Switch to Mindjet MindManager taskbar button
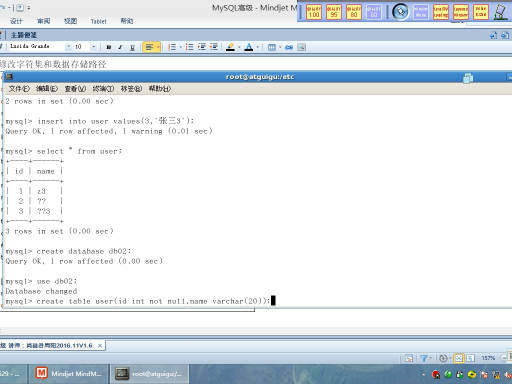Screen dimensions: 512x384 coord(69,374)
